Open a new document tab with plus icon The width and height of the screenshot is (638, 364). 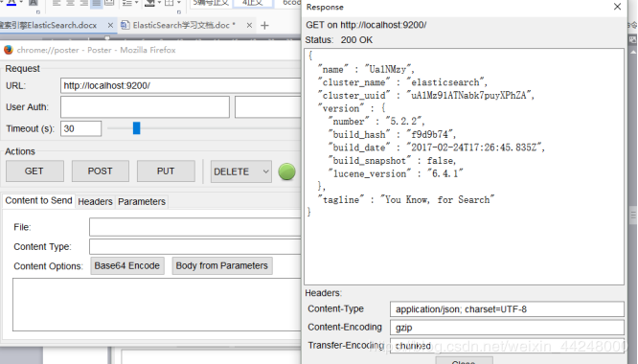pos(265,25)
